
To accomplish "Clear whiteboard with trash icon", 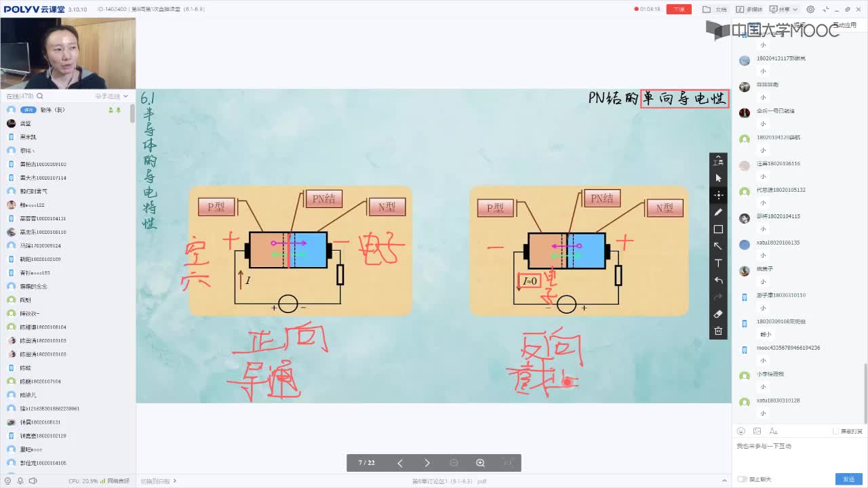I will pyautogui.click(x=718, y=331).
